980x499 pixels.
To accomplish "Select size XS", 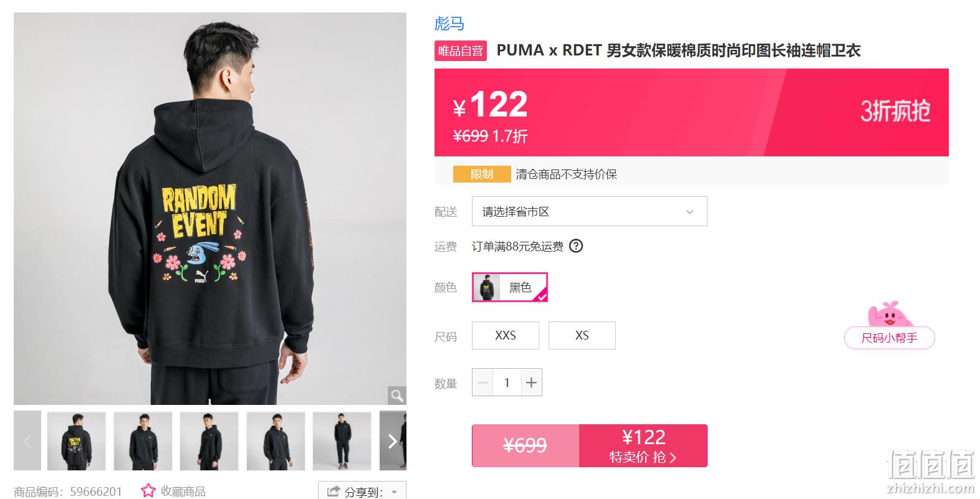I will (x=582, y=335).
